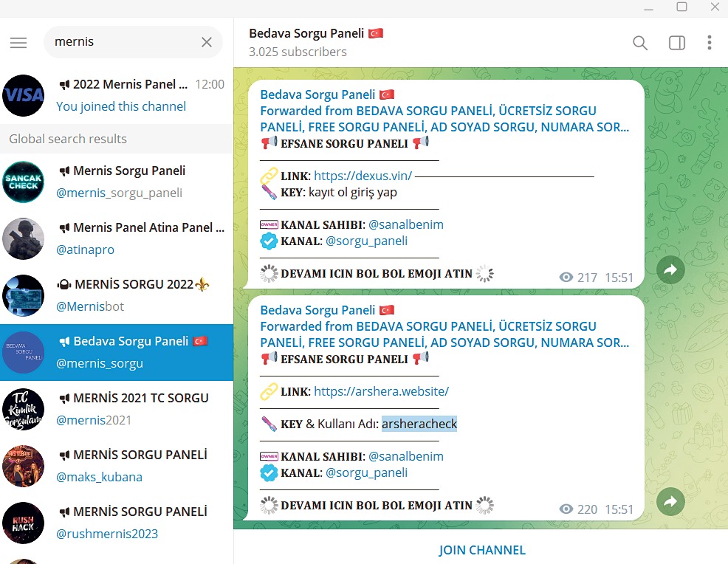Clear the search field with the X icon
This screenshot has width=728, height=564.
click(207, 42)
